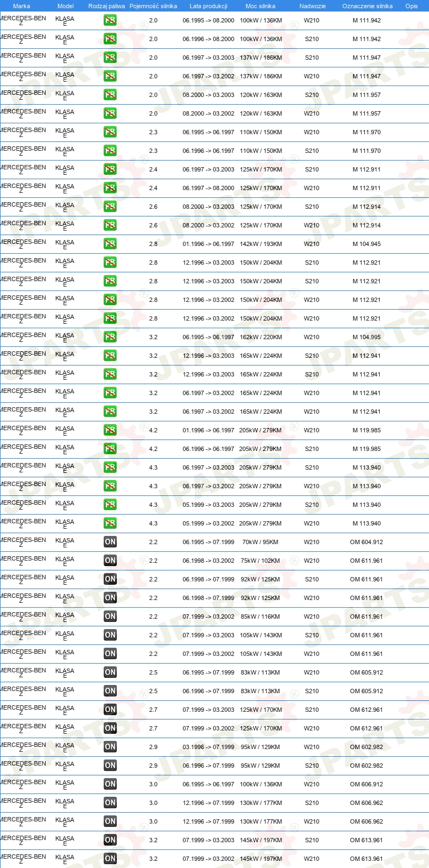This screenshot has width=429, height=868.
Task: Click the Nadwozie column header
Action: point(312,6)
